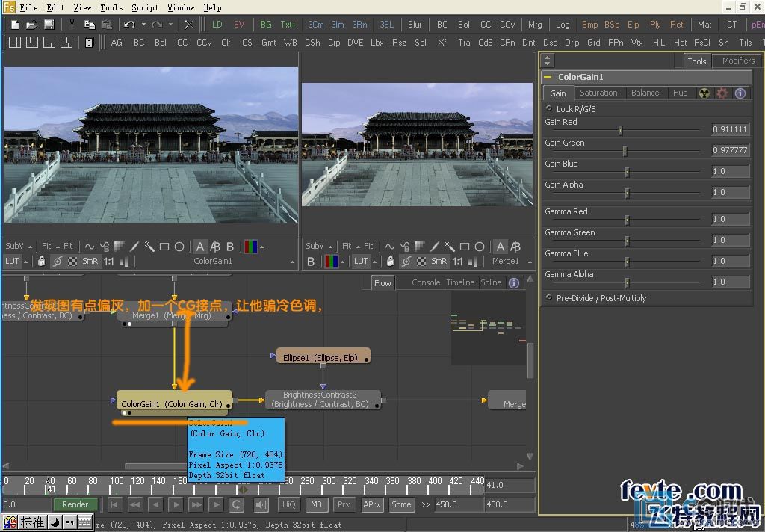This screenshot has width=765, height=532.
Task: Open the gear settings tab in ColorGain1
Action: tap(722, 93)
